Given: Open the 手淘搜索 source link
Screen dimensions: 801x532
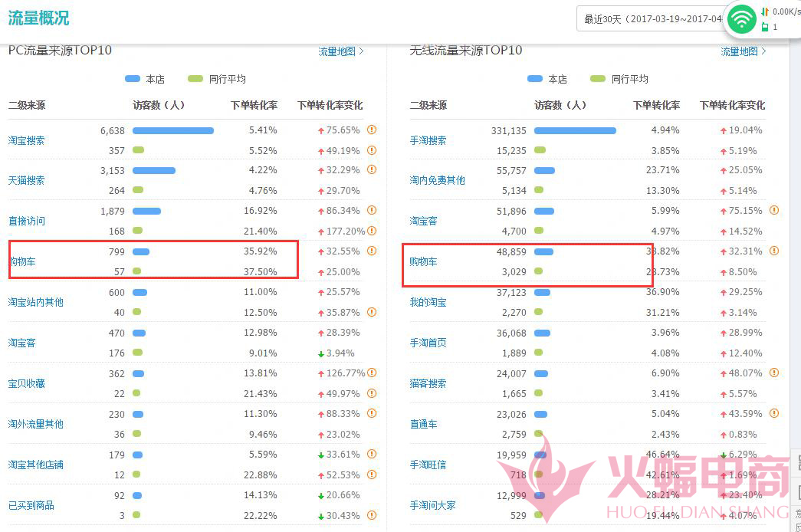Looking at the screenshot, I should [428, 140].
